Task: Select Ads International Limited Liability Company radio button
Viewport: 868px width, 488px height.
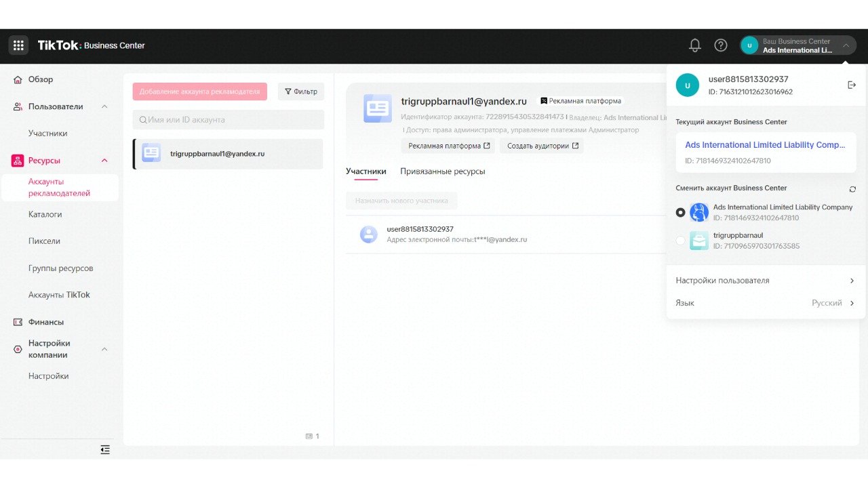Action: click(x=681, y=212)
